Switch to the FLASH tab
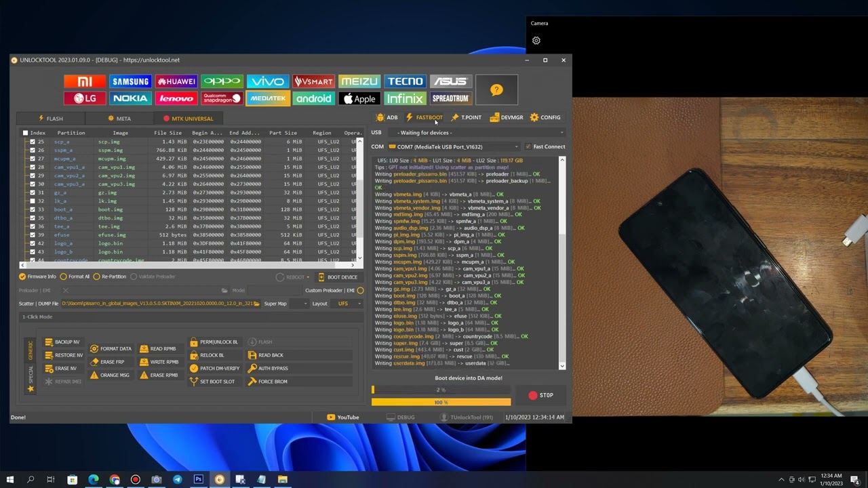 pyautogui.click(x=51, y=119)
